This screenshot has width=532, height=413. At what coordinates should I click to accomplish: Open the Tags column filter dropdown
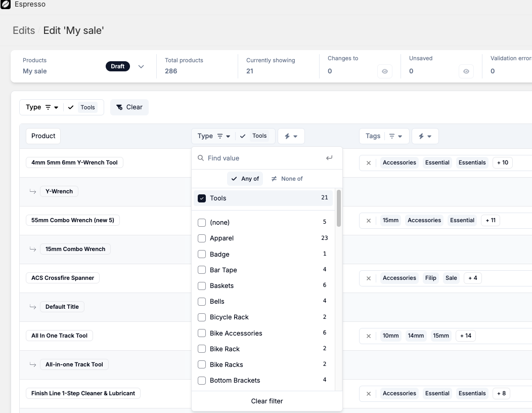click(x=395, y=136)
